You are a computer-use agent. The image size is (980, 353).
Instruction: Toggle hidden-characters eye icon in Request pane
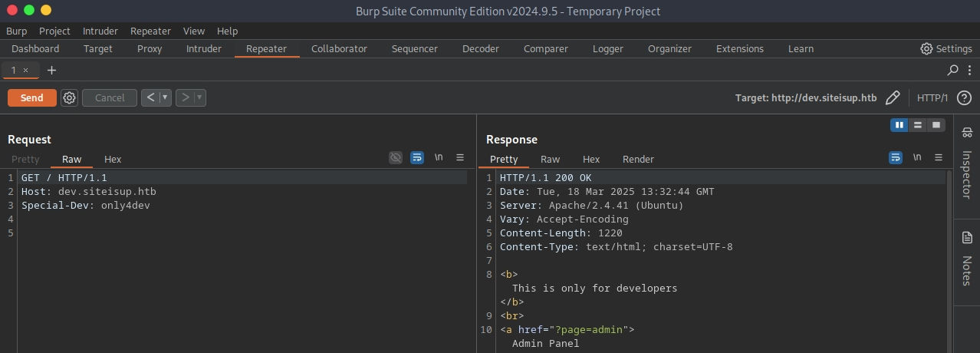tap(396, 157)
